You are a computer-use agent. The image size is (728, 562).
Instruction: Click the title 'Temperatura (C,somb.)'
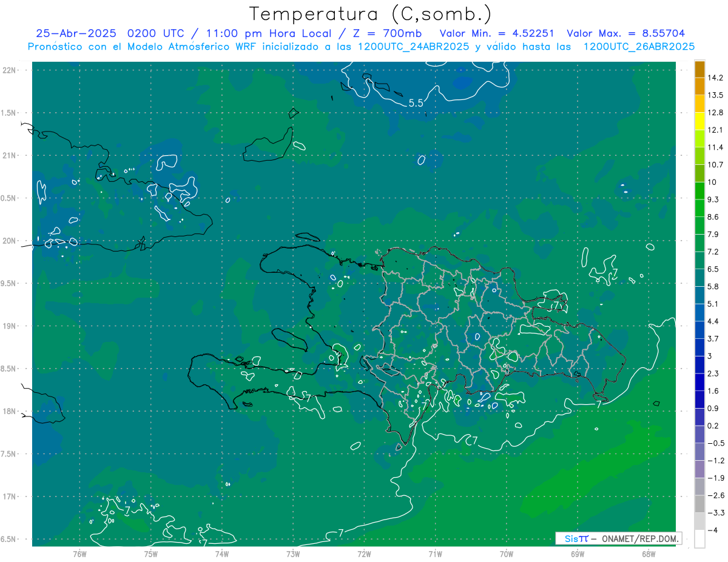tap(371, 14)
